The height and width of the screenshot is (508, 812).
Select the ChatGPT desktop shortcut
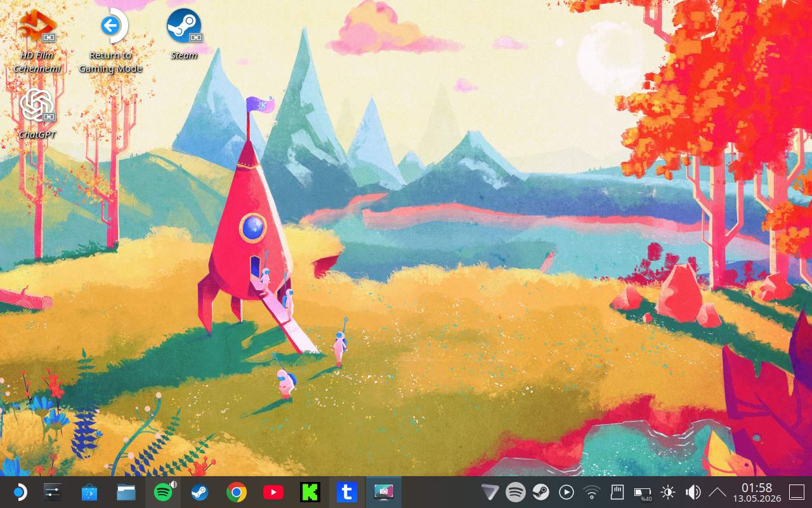tap(37, 114)
